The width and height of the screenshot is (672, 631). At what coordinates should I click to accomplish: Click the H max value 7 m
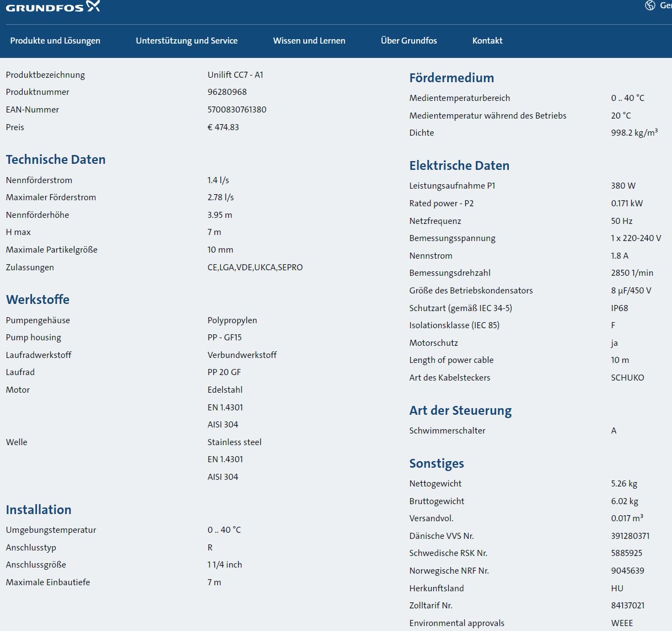coord(214,232)
